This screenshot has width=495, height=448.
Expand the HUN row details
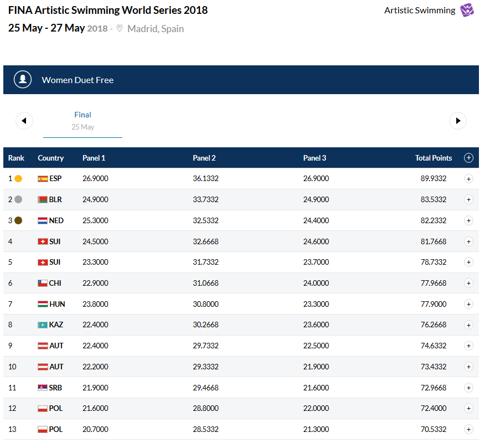(468, 303)
